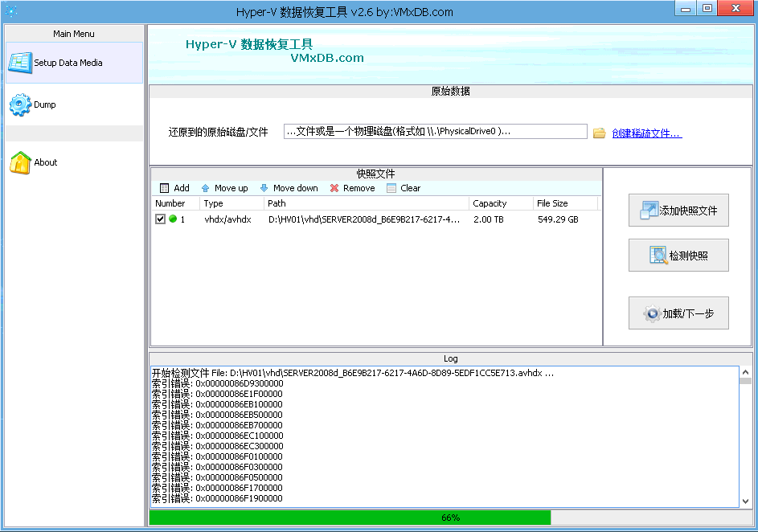Close the Hyper-V recovery tool window
758x532 pixels.
tap(735, 8)
